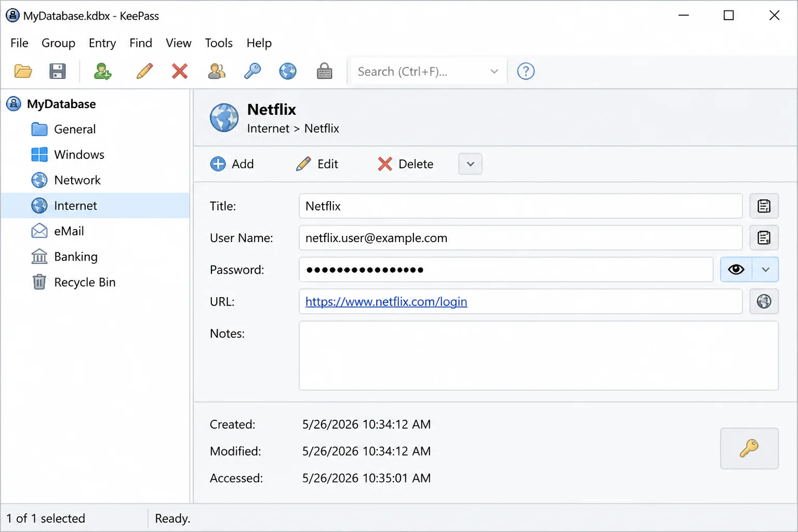
Task: Open database with the folder toolbar icon
Action: pos(23,71)
